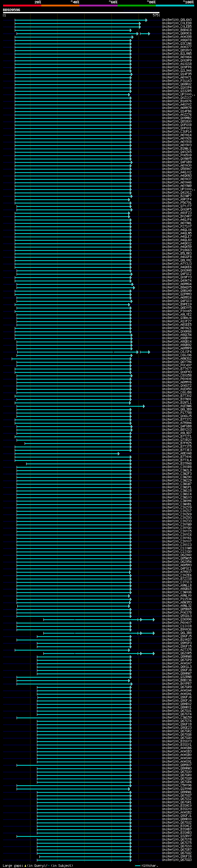Select label UniRef100_Q9MSP3
197x868 pixels.
[x=177, y=643]
